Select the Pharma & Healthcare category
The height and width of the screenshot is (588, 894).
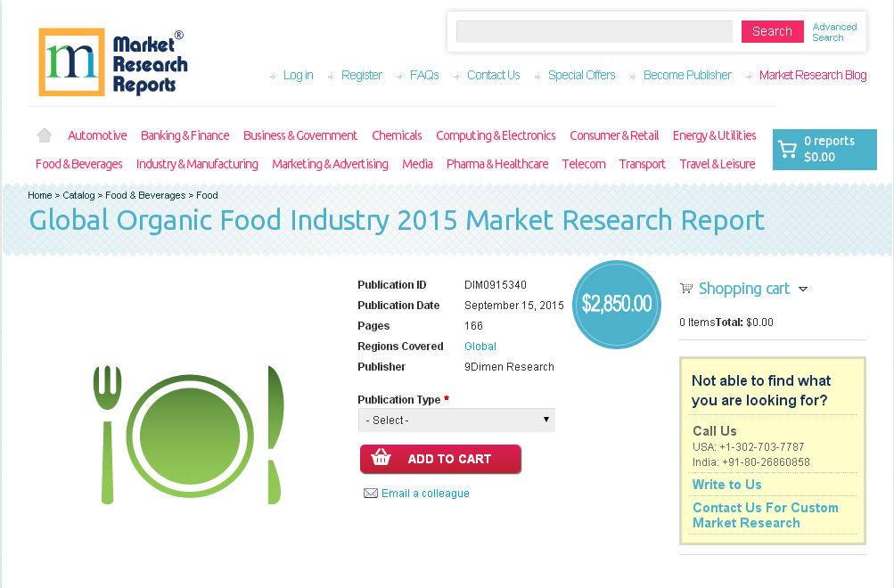point(497,164)
